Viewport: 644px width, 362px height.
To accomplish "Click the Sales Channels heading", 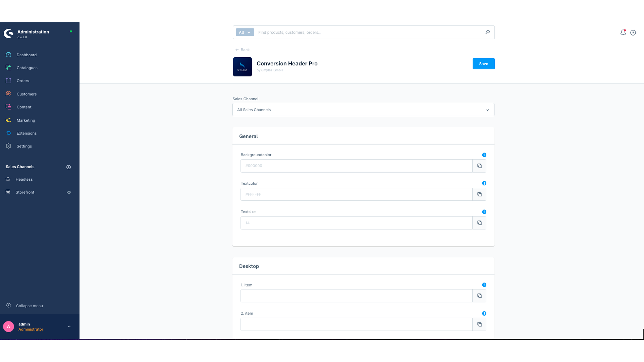I will pos(20,167).
